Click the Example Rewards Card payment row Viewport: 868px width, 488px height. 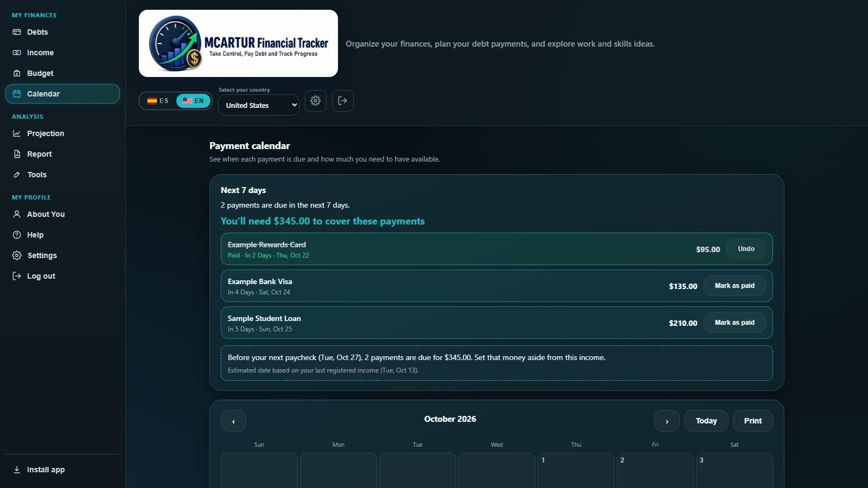pyautogui.click(x=497, y=249)
